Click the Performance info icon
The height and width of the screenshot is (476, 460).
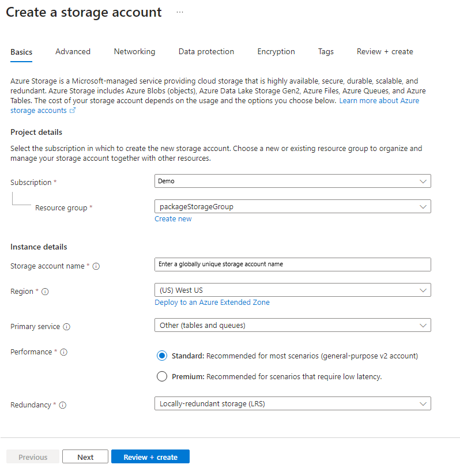click(63, 352)
